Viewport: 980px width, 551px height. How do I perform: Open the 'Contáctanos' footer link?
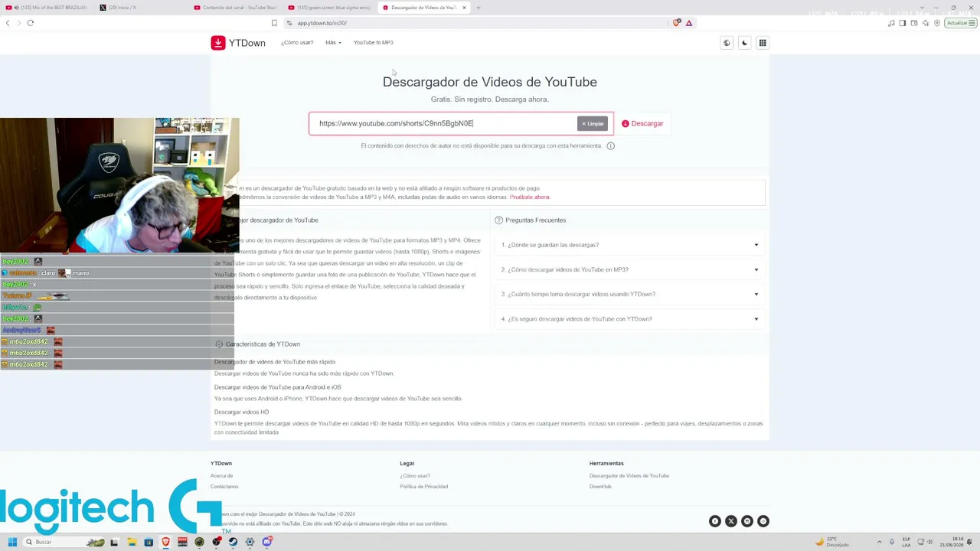tap(224, 487)
